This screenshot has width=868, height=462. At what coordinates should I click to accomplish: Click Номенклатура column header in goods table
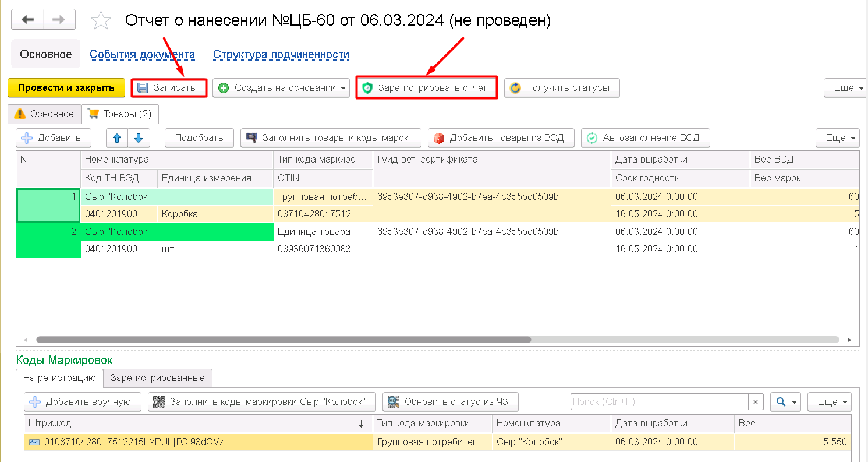[x=177, y=159]
